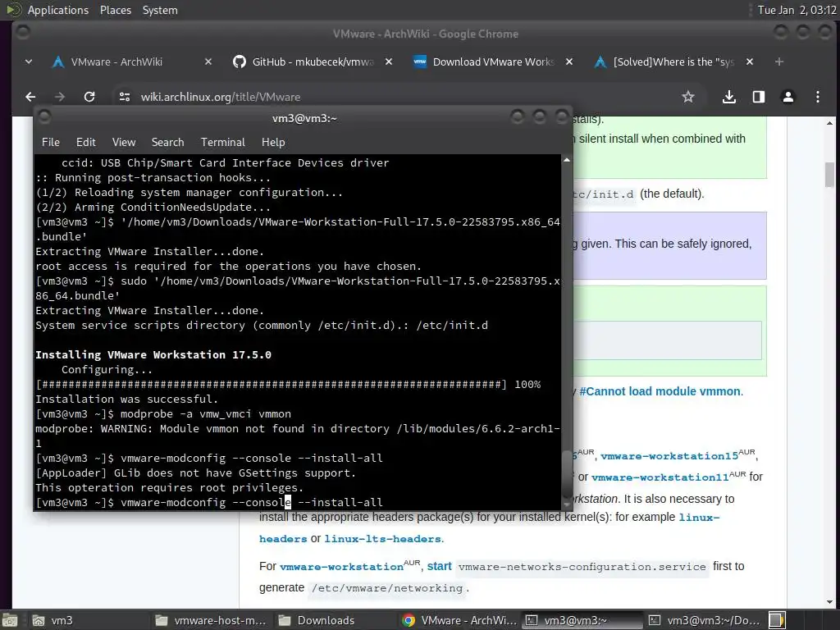Click Chrome window menu button at left of titlebar

pyautogui.click(x=23, y=32)
